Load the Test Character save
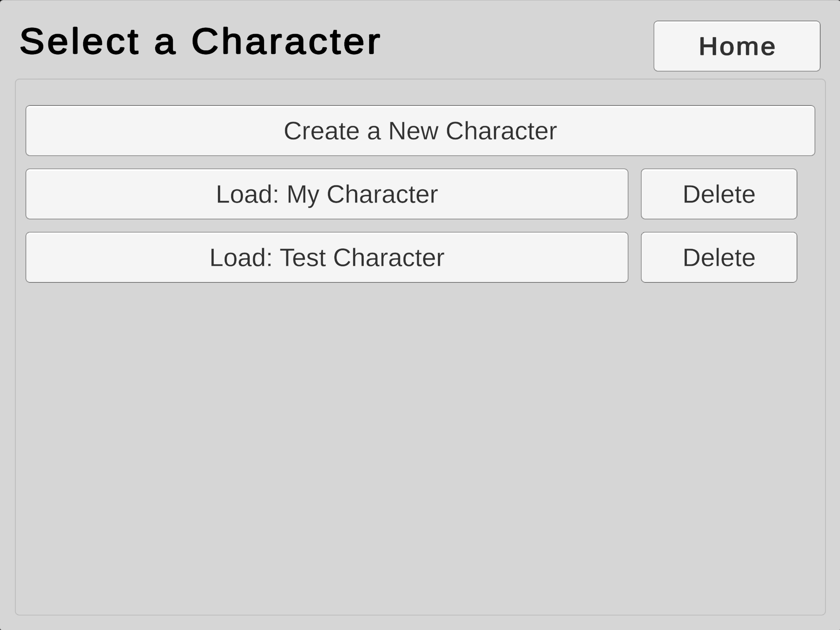This screenshot has height=630, width=840. (327, 257)
